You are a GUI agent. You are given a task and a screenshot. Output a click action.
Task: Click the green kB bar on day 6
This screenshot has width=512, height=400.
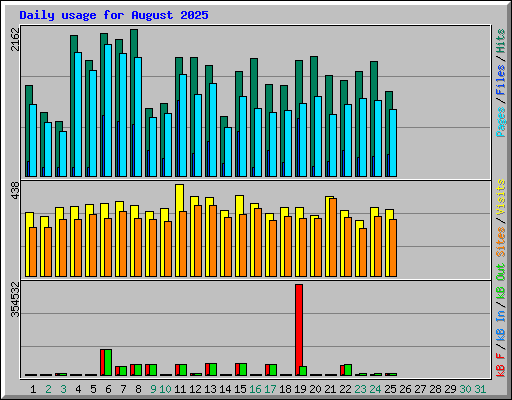pyautogui.click(x=108, y=362)
